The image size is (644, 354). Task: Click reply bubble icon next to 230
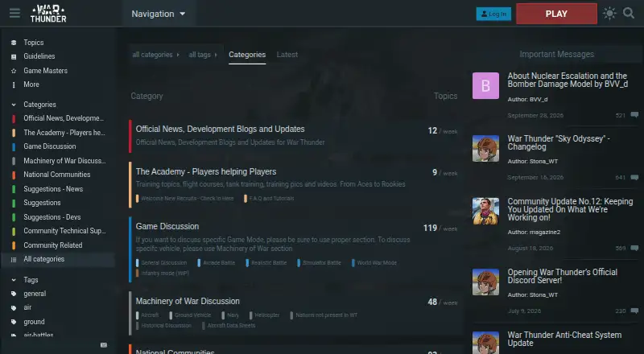tap(634, 311)
